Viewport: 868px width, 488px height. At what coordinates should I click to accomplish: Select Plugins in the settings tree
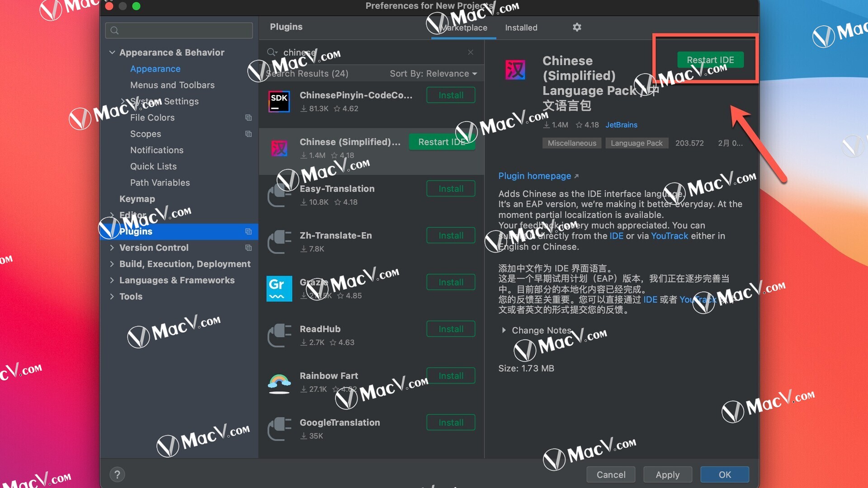(x=179, y=231)
